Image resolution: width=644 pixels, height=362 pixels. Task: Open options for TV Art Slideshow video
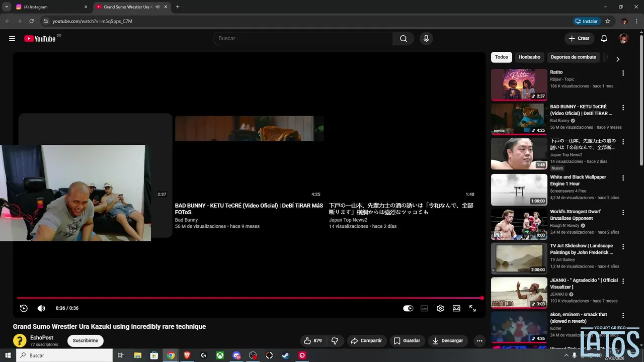click(623, 247)
